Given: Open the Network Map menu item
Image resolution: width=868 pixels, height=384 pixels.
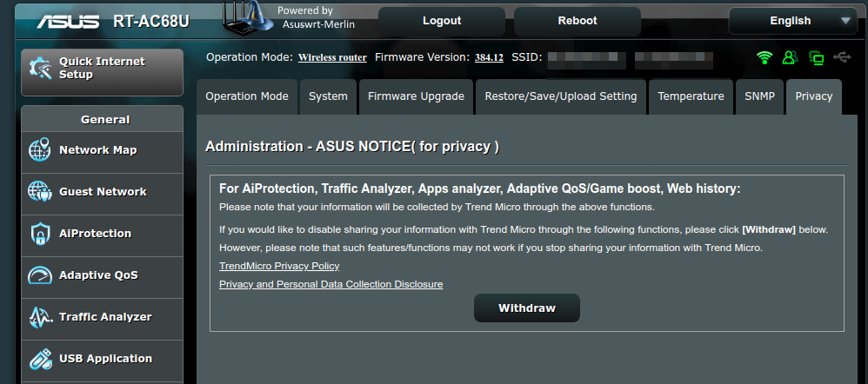Looking at the screenshot, I should point(102,152).
